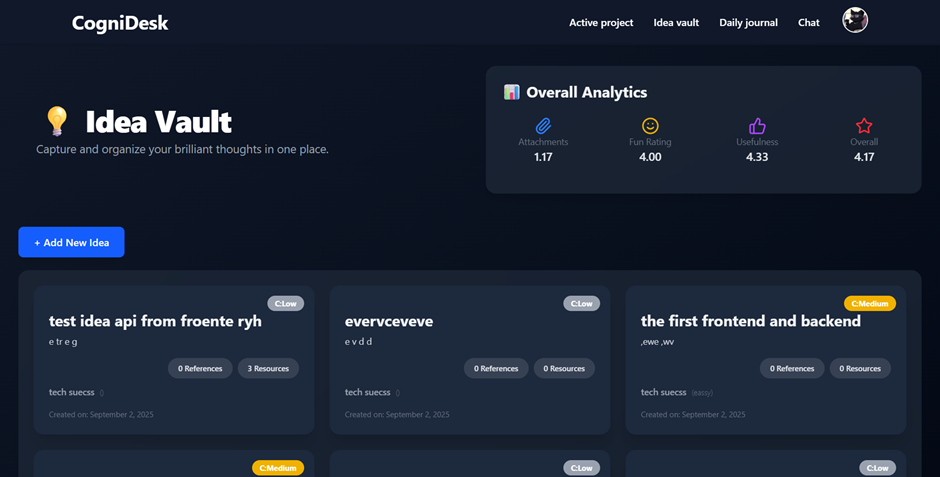Click the paperclip Attachments icon
940x477 pixels.
pos(543,126)
